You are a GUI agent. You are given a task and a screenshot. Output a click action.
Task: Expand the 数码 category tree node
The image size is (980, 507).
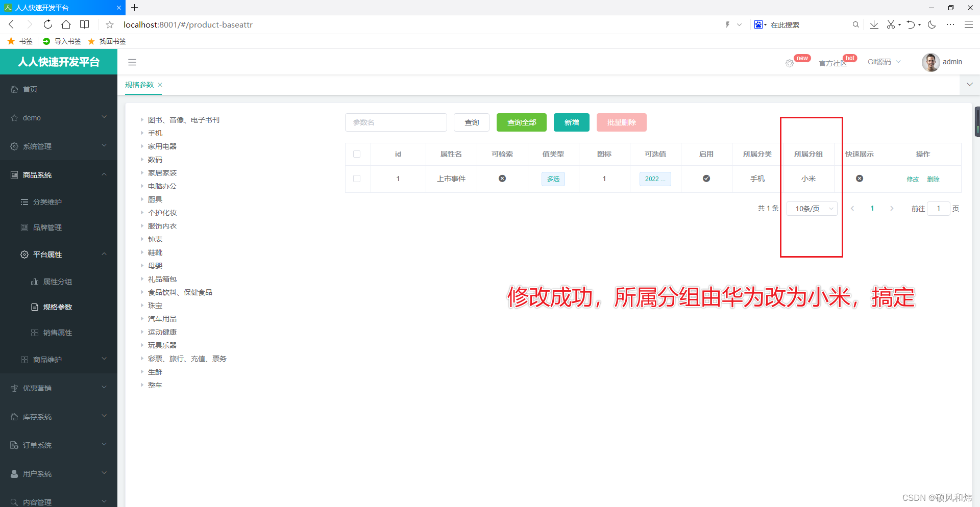(142, 160)
